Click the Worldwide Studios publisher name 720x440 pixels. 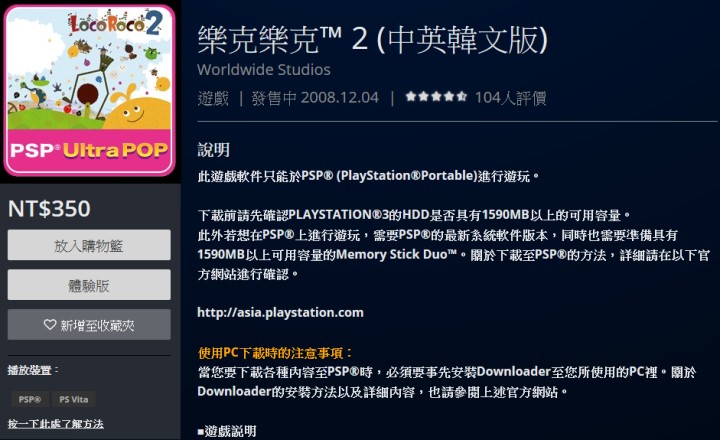264,69
